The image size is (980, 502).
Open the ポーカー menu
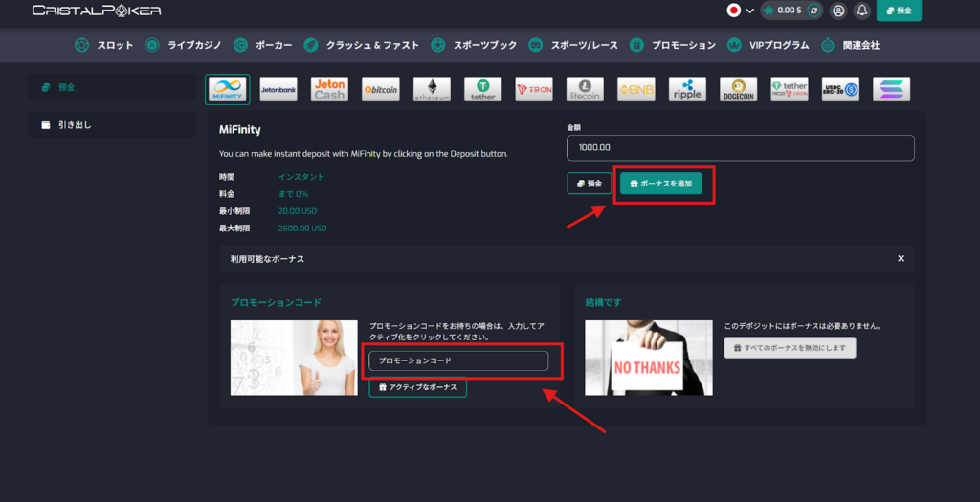[x=262, y=45]
